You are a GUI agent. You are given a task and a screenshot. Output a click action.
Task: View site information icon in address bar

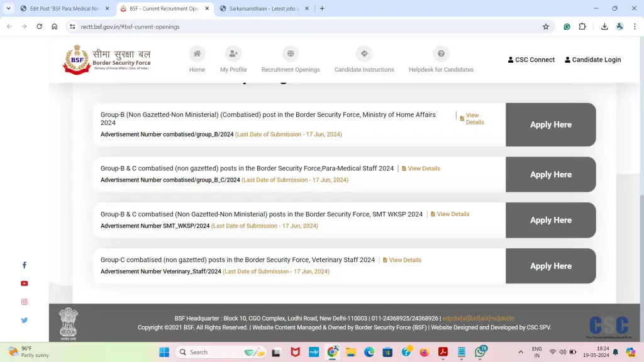(72, 26)
